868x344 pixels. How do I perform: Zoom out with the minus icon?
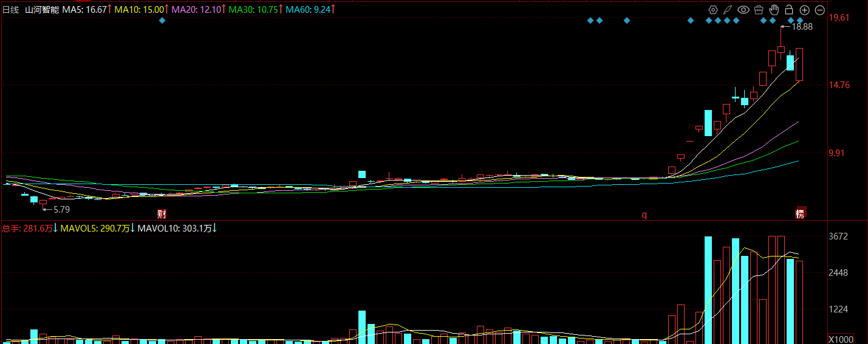819,10
